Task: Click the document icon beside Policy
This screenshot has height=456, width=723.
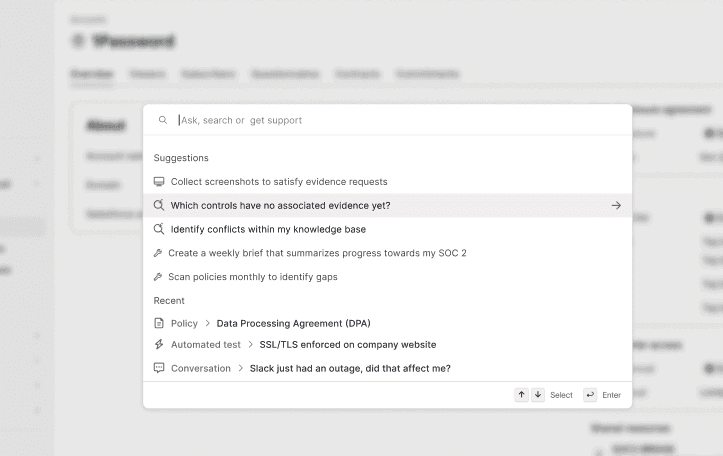Action: point(159,323)
